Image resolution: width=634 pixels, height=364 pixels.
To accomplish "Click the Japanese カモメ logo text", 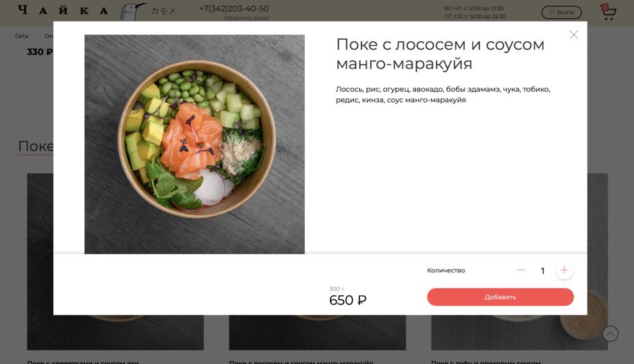I will tap(163, 11).
